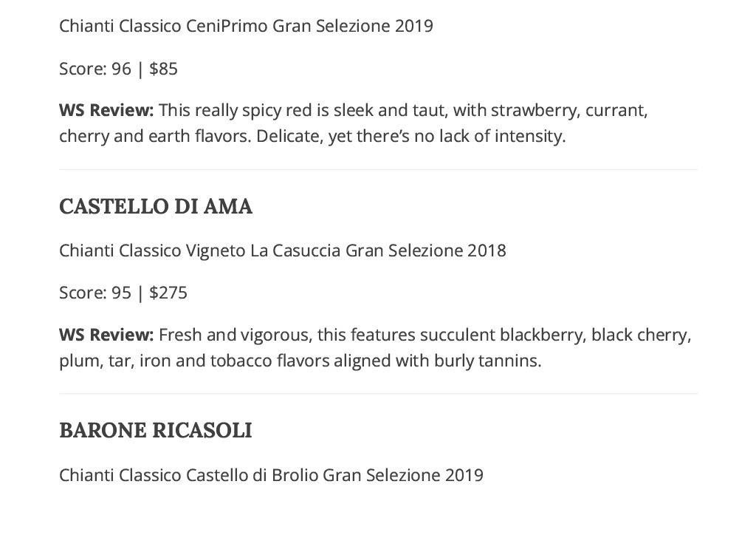Click the CASTELLO DI AMA heading

(x=155, y=206)
